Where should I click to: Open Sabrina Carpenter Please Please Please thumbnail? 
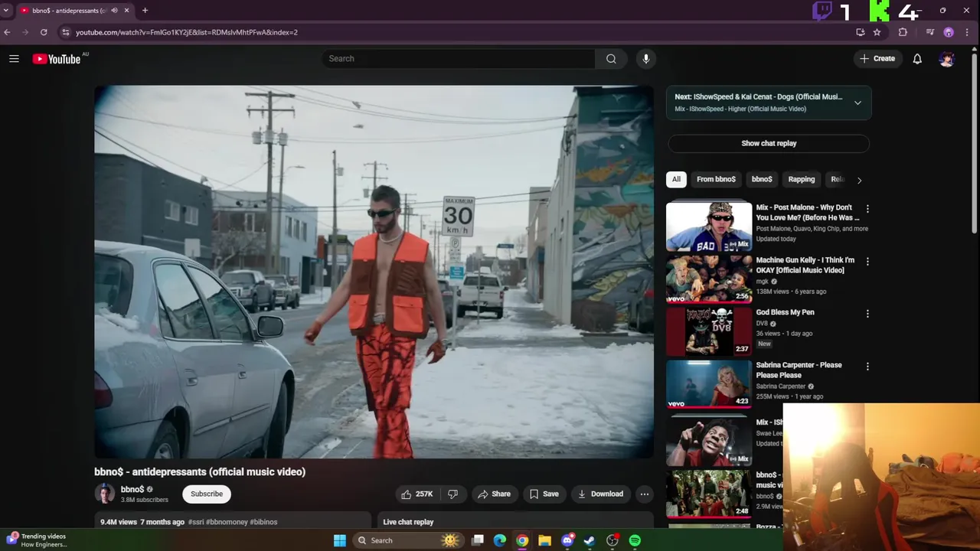pyautogui.click(x=709, y=384)
